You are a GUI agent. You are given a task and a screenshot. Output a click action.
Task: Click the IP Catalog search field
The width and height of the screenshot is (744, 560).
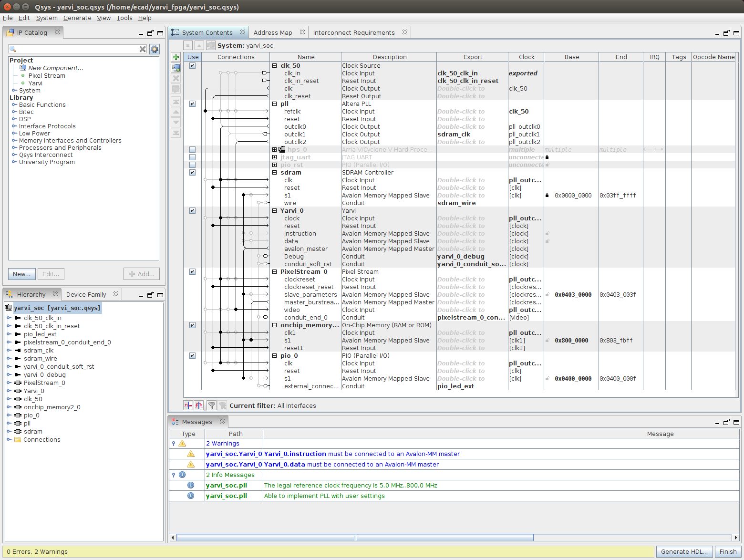click(76, 49)
